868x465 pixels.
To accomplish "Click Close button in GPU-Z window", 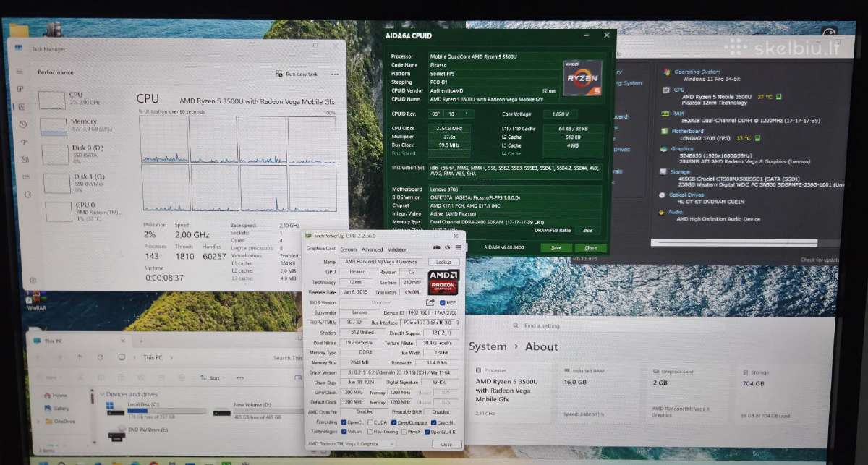I will (x=446, y=444).
